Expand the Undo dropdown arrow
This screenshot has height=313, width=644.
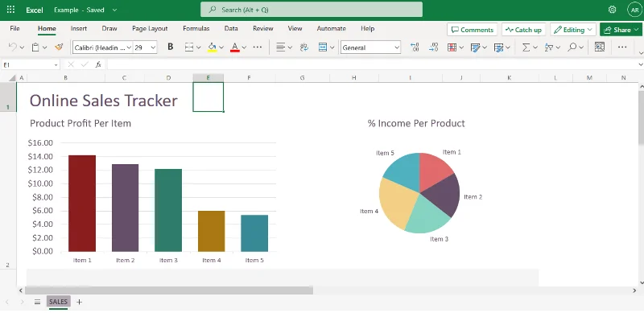[x=22, y=47]
